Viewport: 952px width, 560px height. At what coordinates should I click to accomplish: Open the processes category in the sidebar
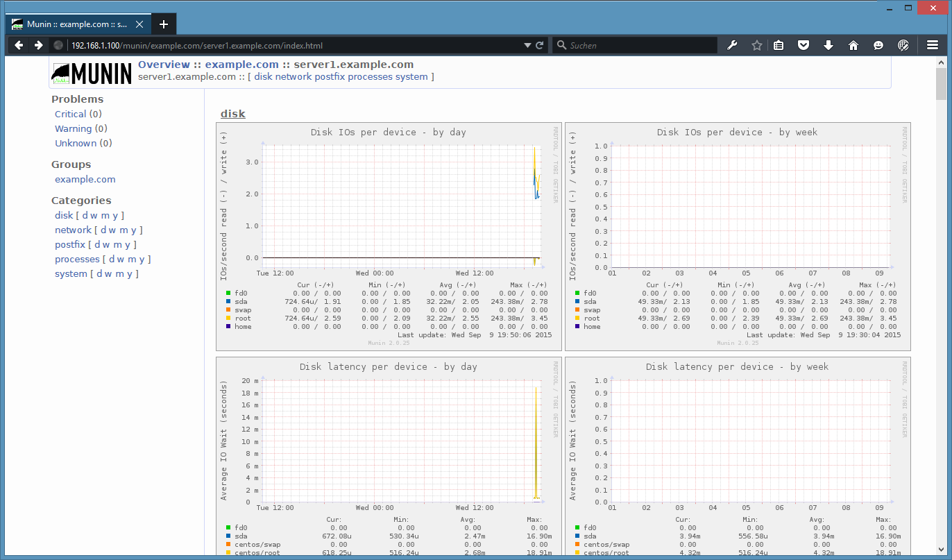coord(77,260)
